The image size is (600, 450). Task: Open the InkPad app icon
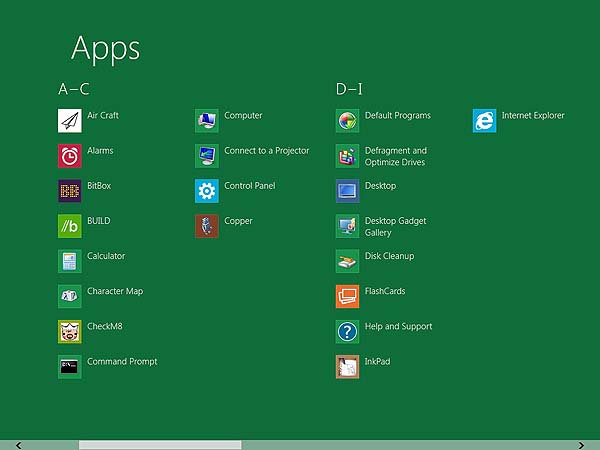(347, 367)
